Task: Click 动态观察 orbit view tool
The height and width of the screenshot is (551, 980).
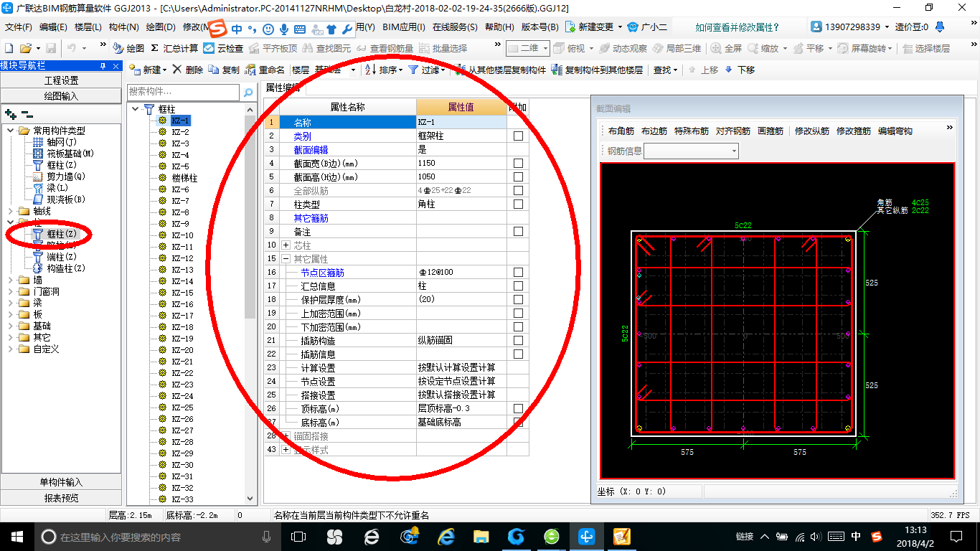Action: pyautogui.click(x=623, y=48)
